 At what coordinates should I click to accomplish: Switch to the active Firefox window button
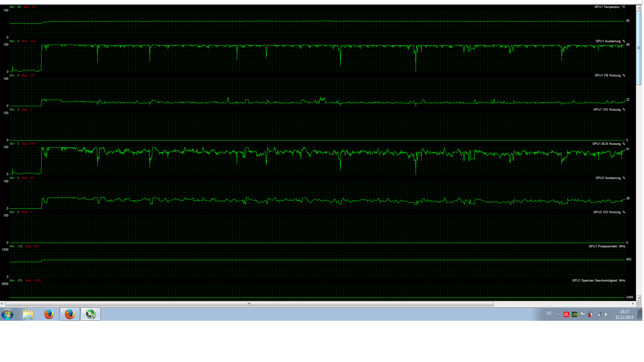pos(70,314)
